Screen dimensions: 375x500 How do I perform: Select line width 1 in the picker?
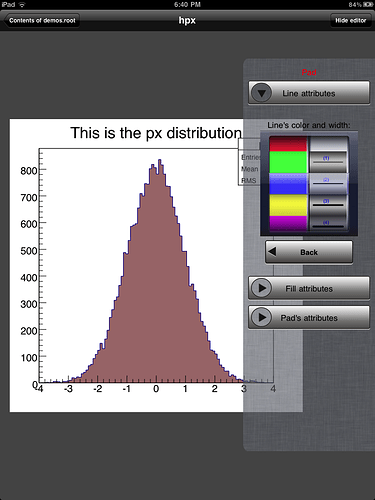coord(328,162)
